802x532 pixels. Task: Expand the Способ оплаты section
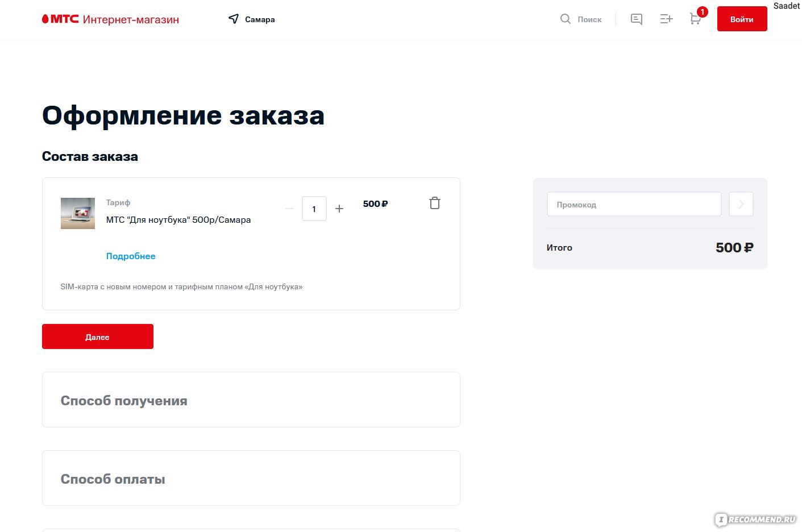[251, 478]
